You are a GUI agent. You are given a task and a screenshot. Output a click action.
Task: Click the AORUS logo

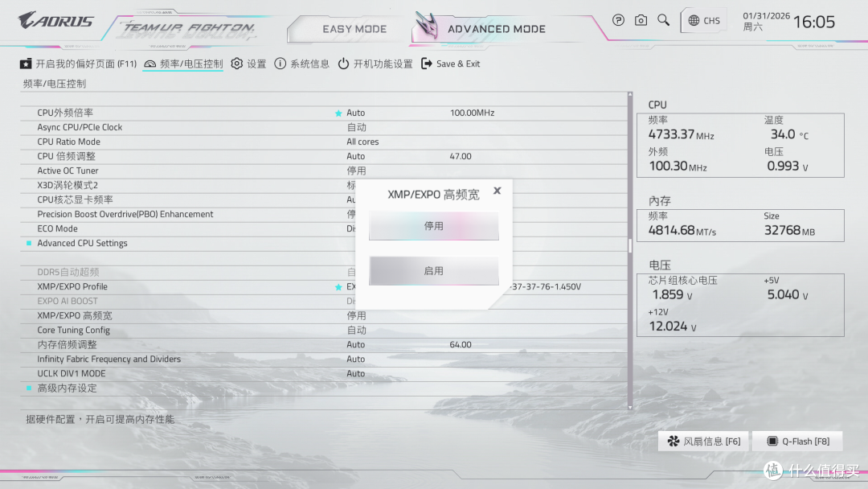tap(55, 21)
